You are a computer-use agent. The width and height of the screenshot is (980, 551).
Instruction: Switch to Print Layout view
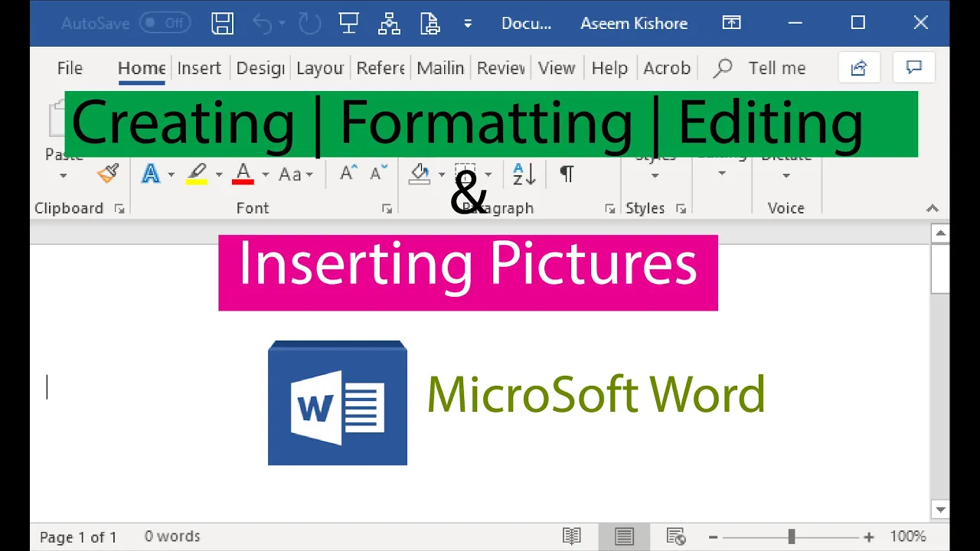click(624, 536)
